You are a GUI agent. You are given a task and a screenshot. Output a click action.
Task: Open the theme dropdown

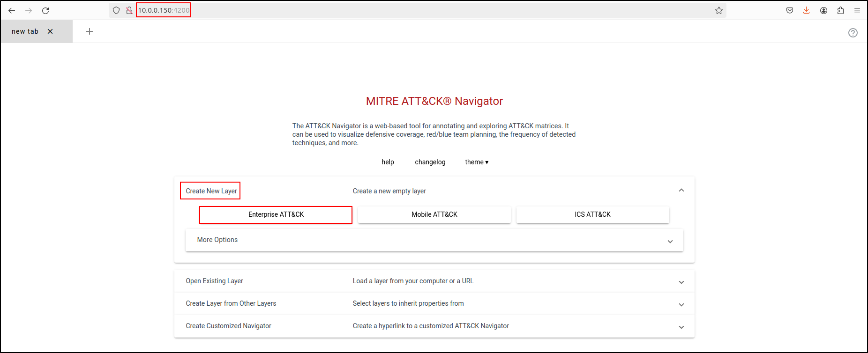[477, 162]
